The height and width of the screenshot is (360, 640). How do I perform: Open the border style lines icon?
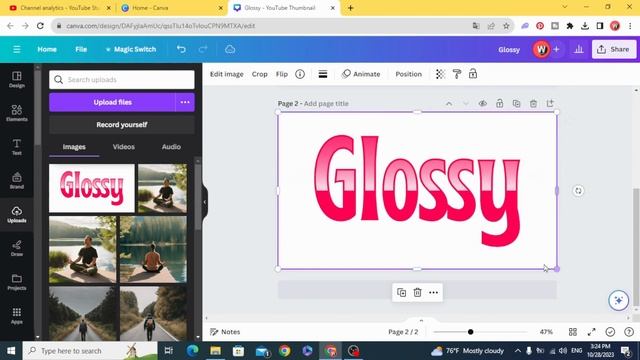(323, 74)
